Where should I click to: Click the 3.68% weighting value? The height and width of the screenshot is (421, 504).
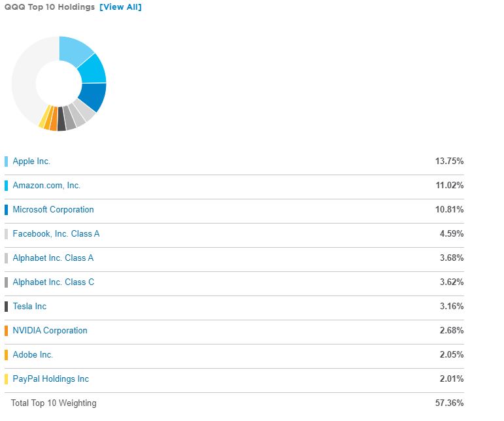click(452, 258)
